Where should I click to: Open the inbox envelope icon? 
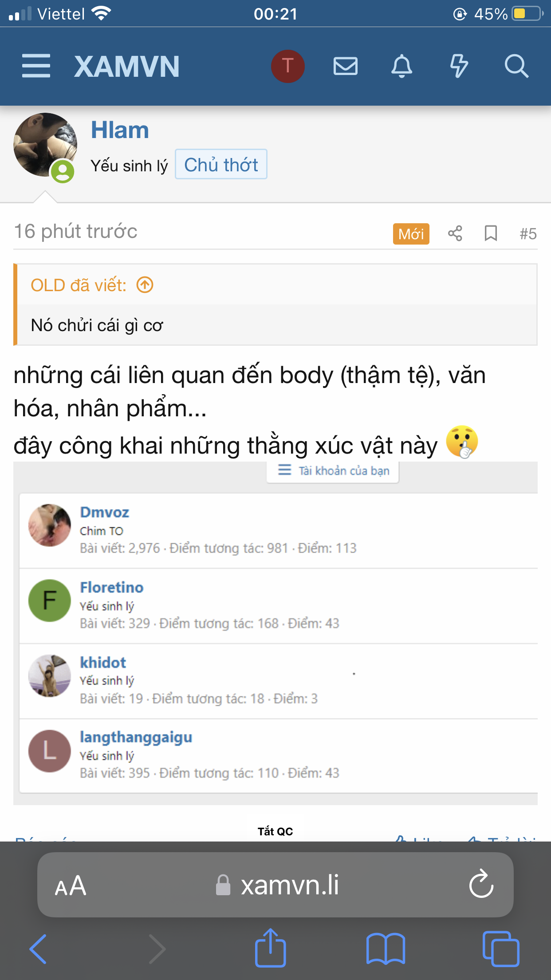tap(345, 66)
